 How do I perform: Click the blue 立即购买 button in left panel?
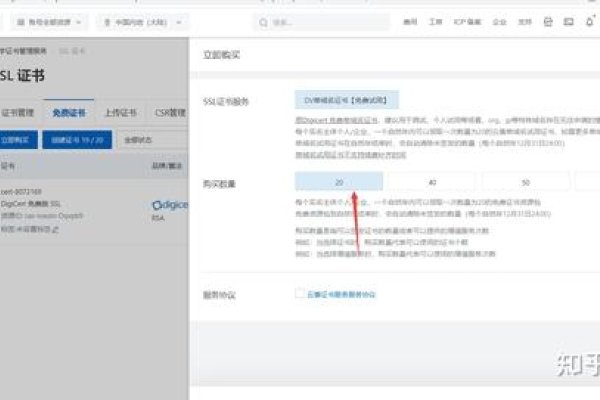[18, 140]
